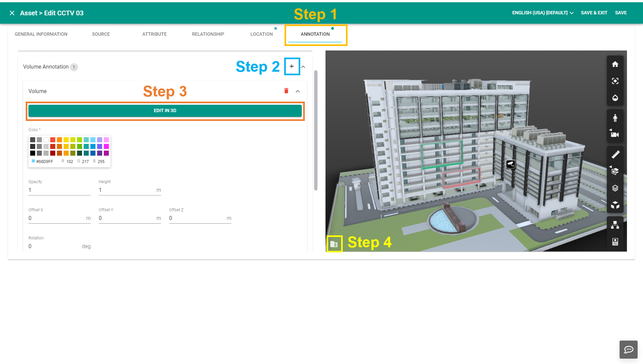Click the B value 255 field

pyautogui.click(x=101, y=161)
